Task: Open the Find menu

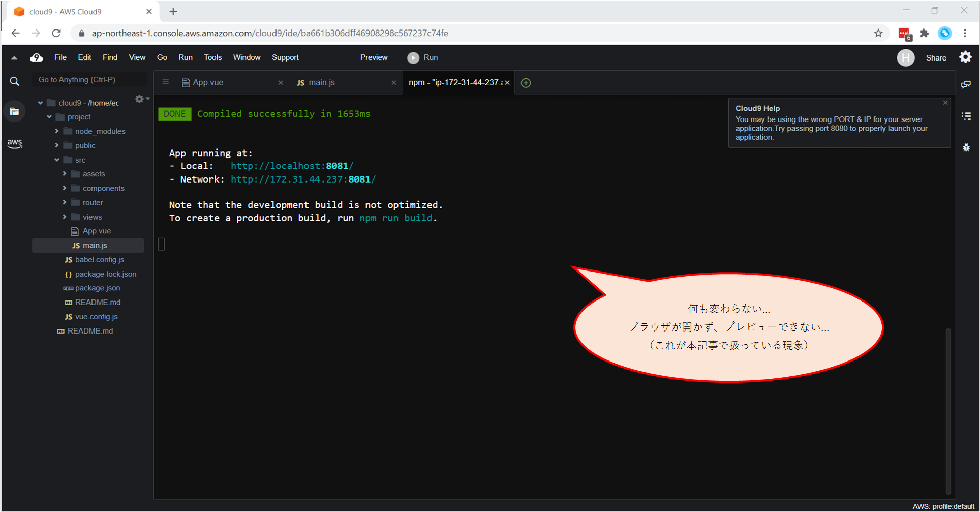Action: [110, 57]
